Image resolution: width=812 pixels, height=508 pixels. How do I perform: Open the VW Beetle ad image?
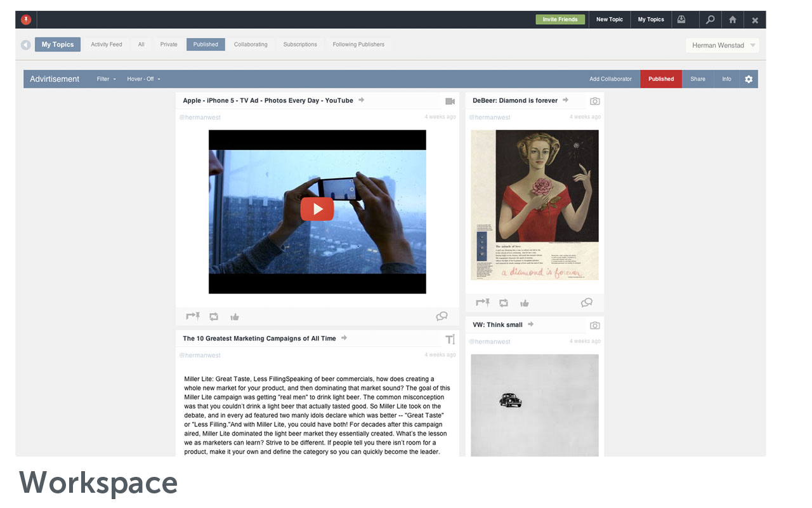coord(535,405)
